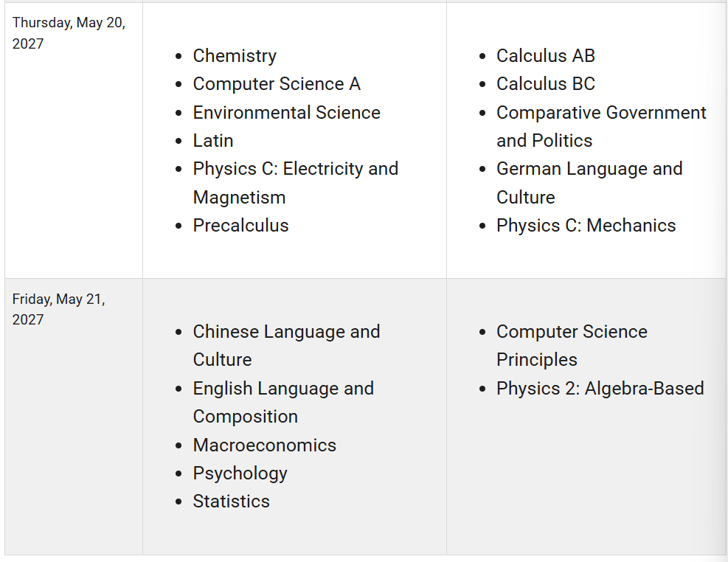Click Comparative Government and Politics
The width and height of the screenshot is (728, 562).
tap(601, 126)
